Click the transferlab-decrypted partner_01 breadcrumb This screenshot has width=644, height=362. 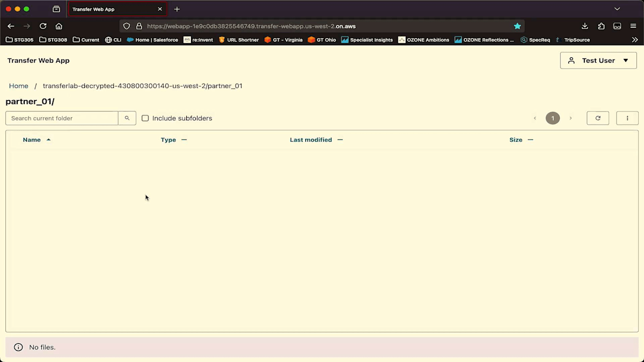tap(143, 86)
